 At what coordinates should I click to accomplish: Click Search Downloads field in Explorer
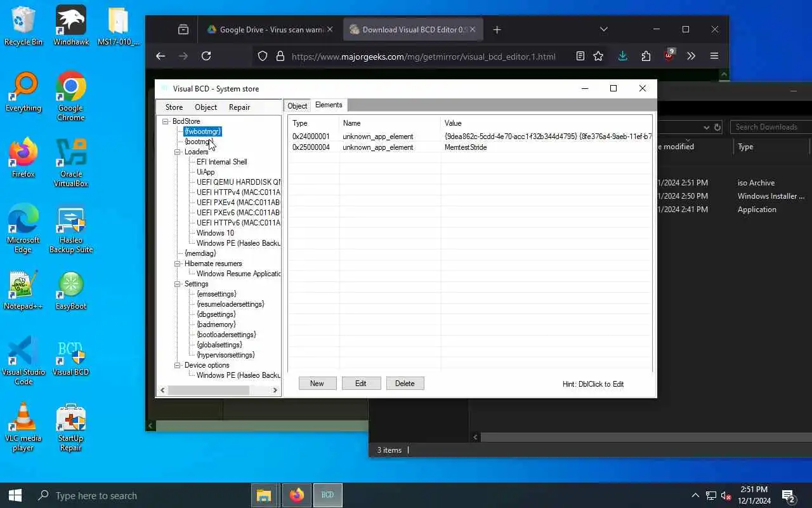[771, 127]
